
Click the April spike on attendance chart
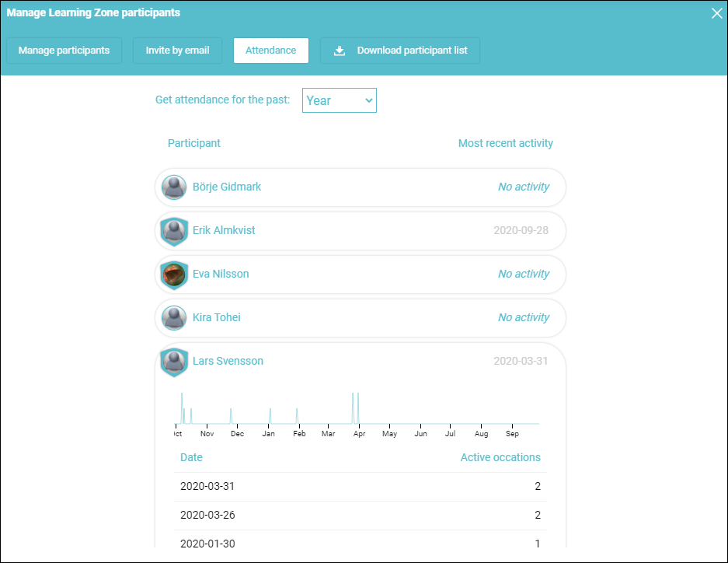click(356, 407)
